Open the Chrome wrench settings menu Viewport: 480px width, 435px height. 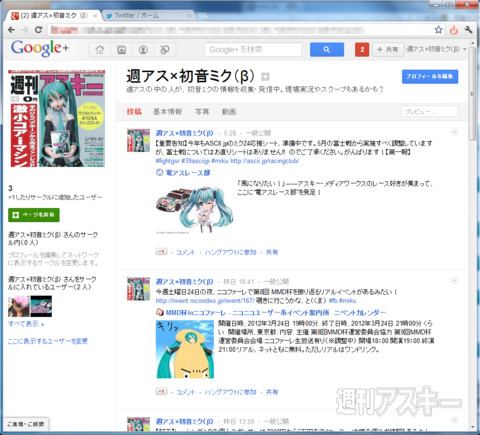[468, 30]
